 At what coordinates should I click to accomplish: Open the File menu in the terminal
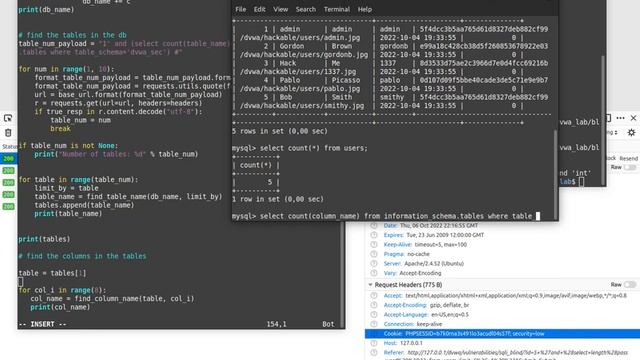(241, 9)
